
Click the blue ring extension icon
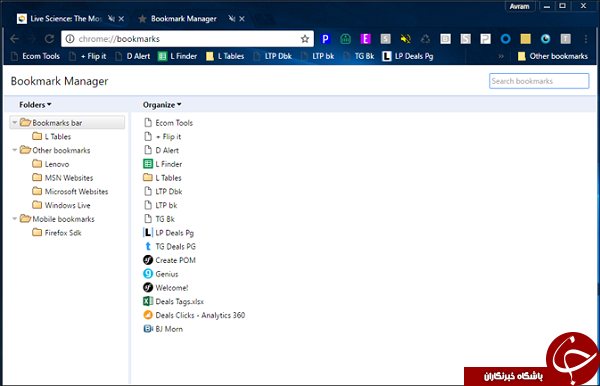tap(505, 39)
